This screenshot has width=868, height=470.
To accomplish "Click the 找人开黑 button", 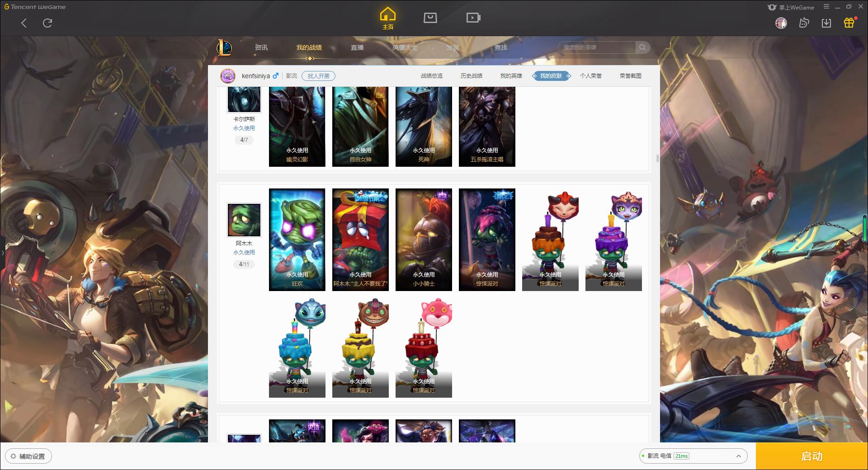I will point(319,76).
